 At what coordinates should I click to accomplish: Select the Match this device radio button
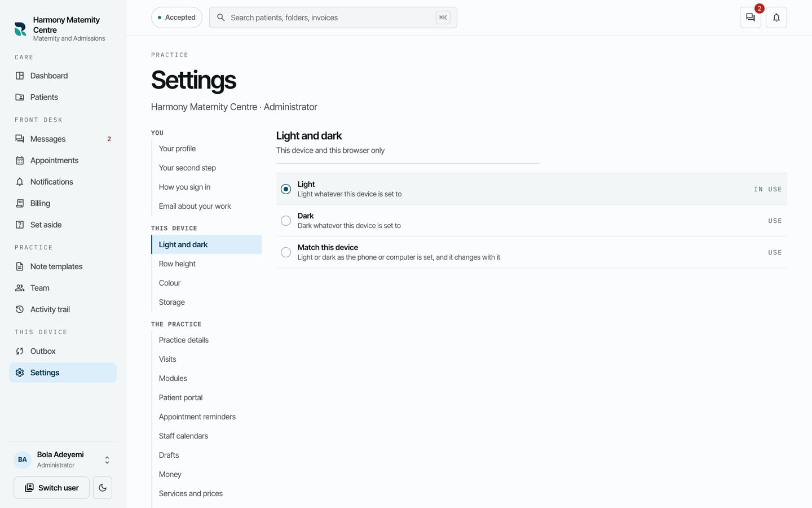coord(286,252)
